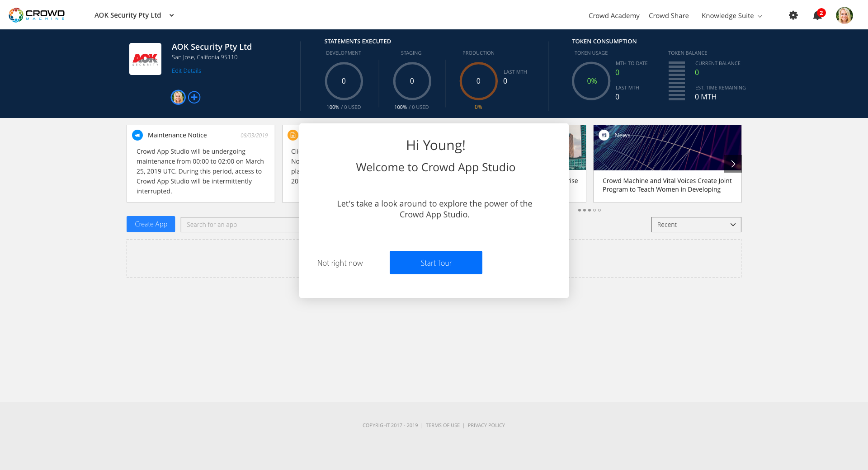Open Terms of Use link
This screenshot has width=868, height=470.
tap(443, 425)
